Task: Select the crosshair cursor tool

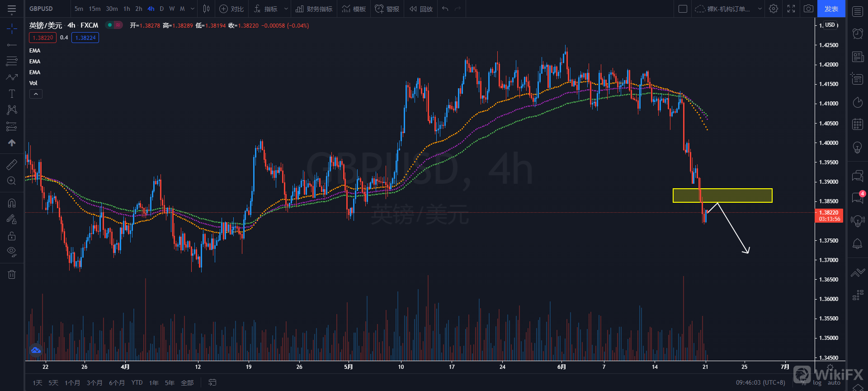Action: pos(12,29)
